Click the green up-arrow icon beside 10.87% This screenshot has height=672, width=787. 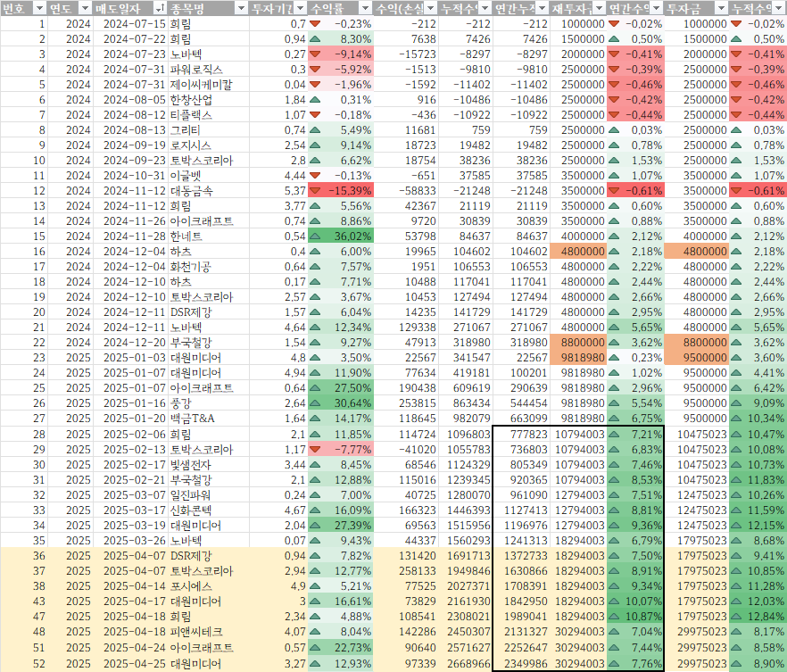614,617
